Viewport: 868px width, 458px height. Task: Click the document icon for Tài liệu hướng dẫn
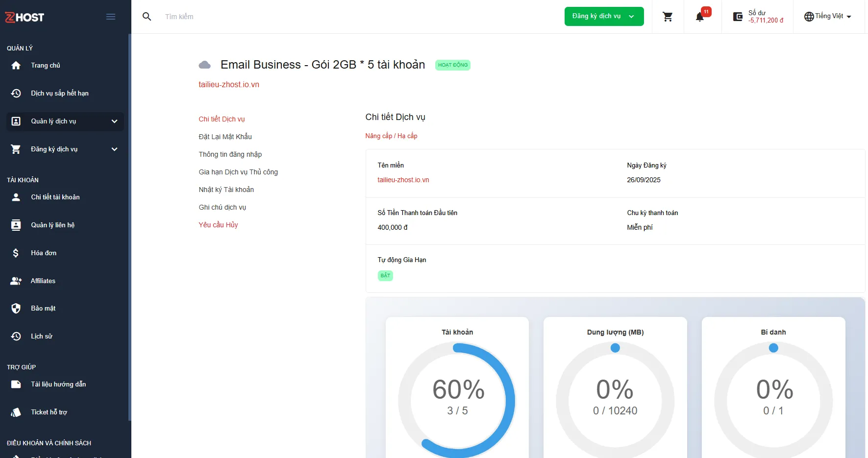pos(16,385)
